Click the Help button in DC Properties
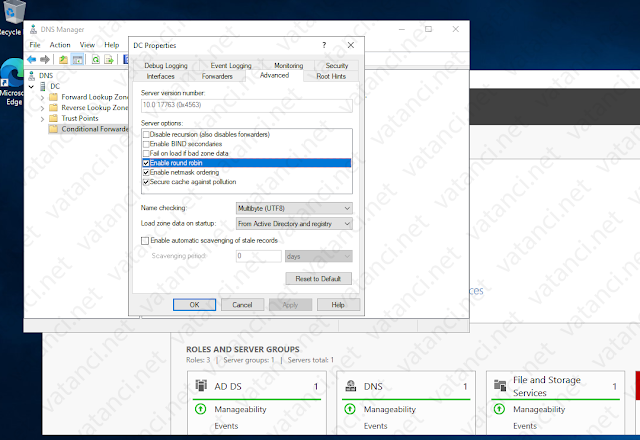The image size is (640, 440). point(338,304)
